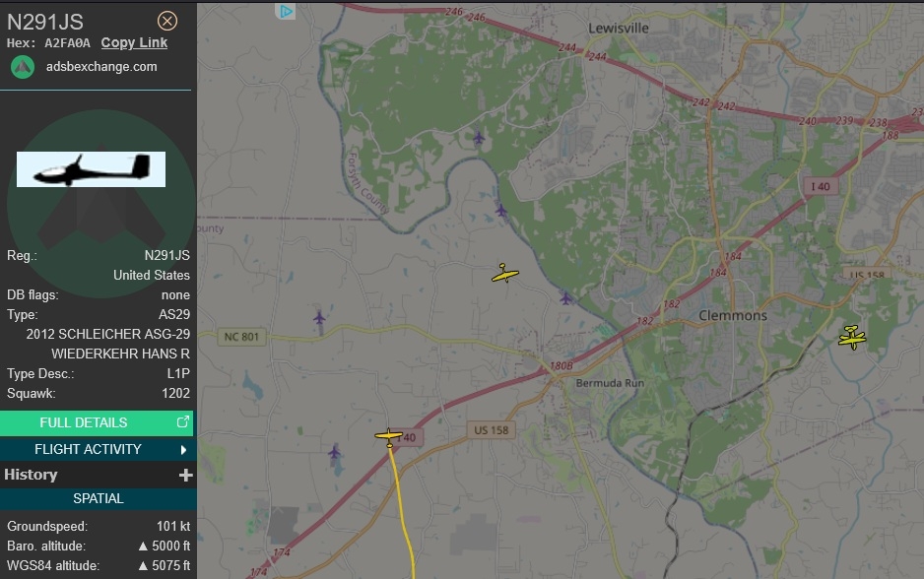The height and width of the screenshot is (579, 924).
Task: Expand the FLIGHT ACTIVITY arrow
Action: pos(183,450)
